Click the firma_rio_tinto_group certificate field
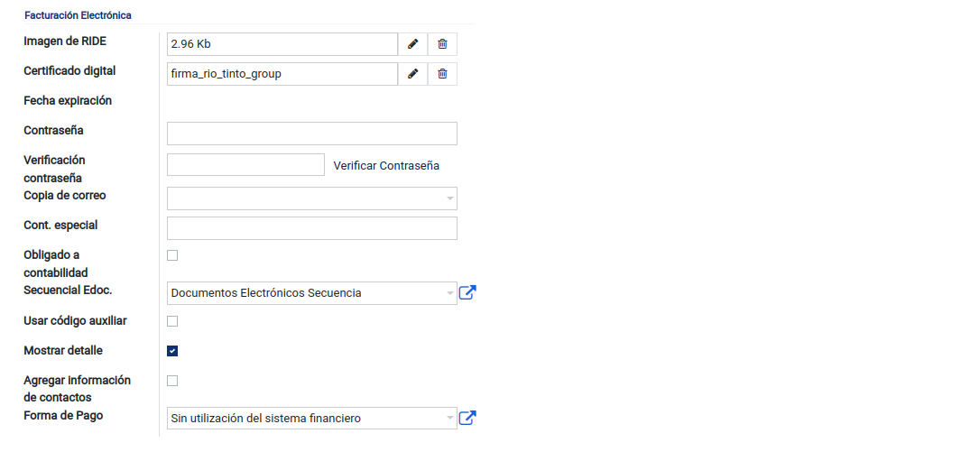The width and height of the screenshot is (980, 452). tap(282, 74)
